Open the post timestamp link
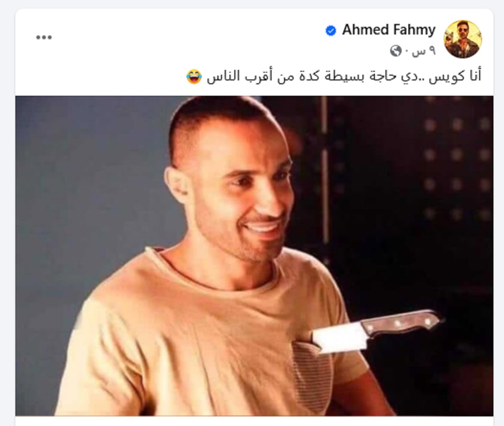This screenshot has height=426, width=504. pos(424,51)
